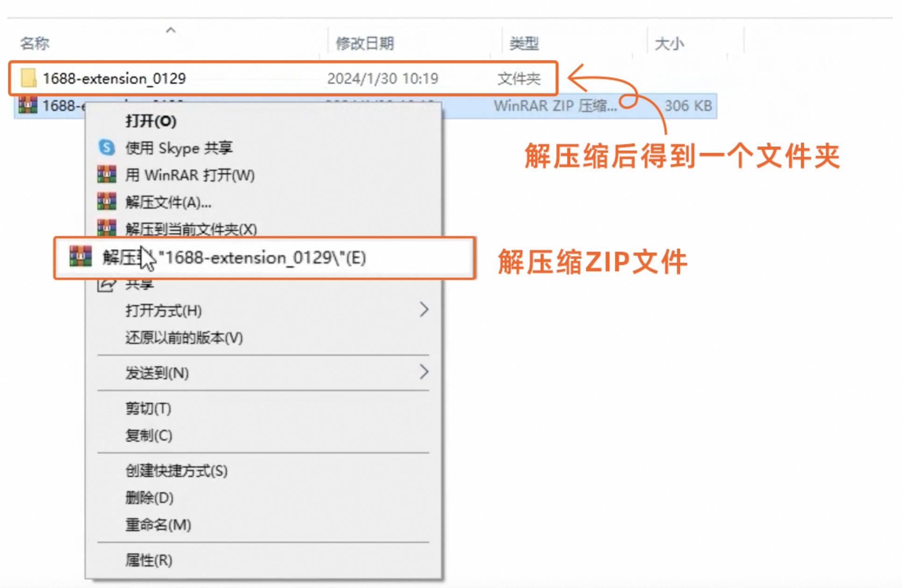Click WinRAR icon beside 解压到当前文件夹(X)
The width and height of the screenshot is (902, 588).
pyautogui.click(x=107, y=228)
